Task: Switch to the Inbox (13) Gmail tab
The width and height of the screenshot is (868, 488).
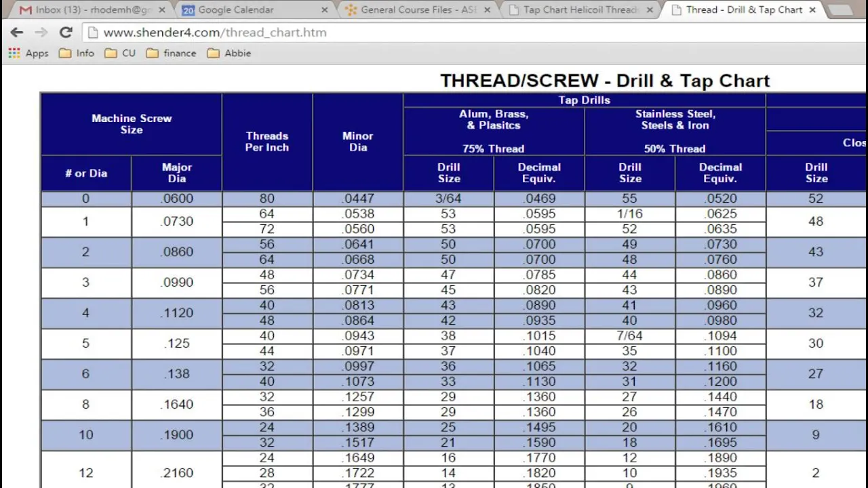Action: tap(93, 10)
